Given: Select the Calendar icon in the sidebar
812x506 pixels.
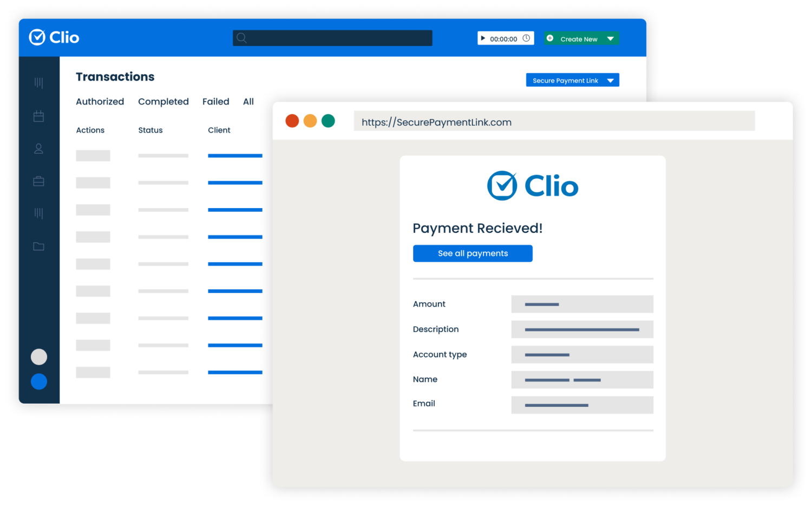Looking at the screenshot, I should click(38, 115).
